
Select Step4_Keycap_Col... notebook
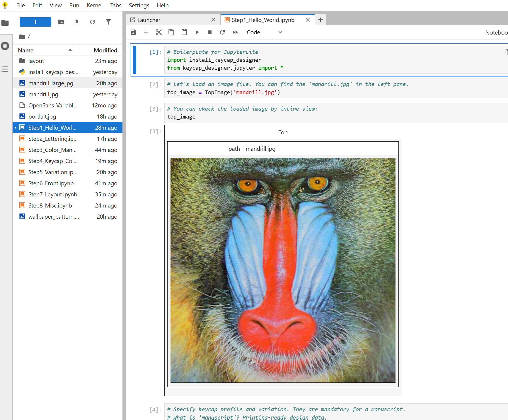pyautogui.click(x=67, y=161)
